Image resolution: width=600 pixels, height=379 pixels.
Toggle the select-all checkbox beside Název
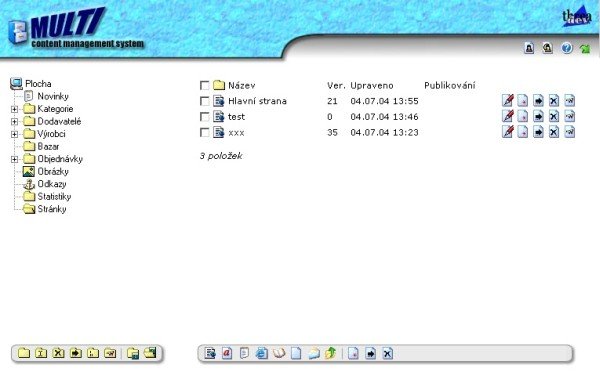[205, 85]
